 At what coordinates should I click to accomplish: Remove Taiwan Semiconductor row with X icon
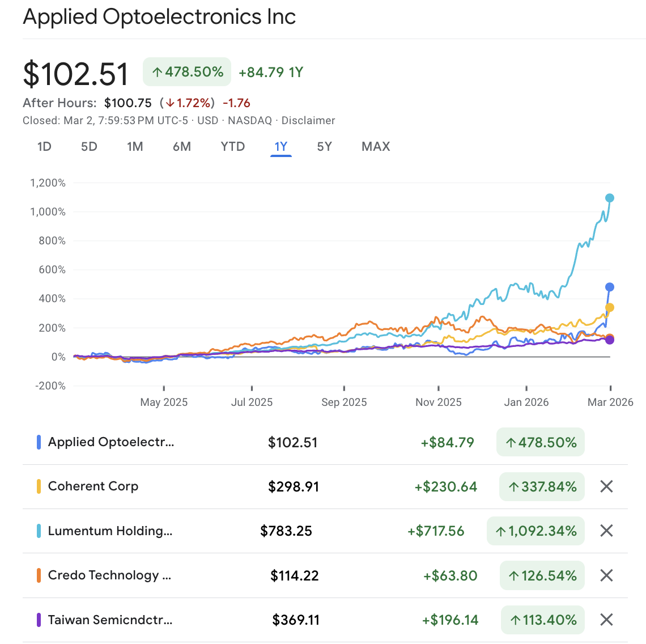(x=606, y=620)
